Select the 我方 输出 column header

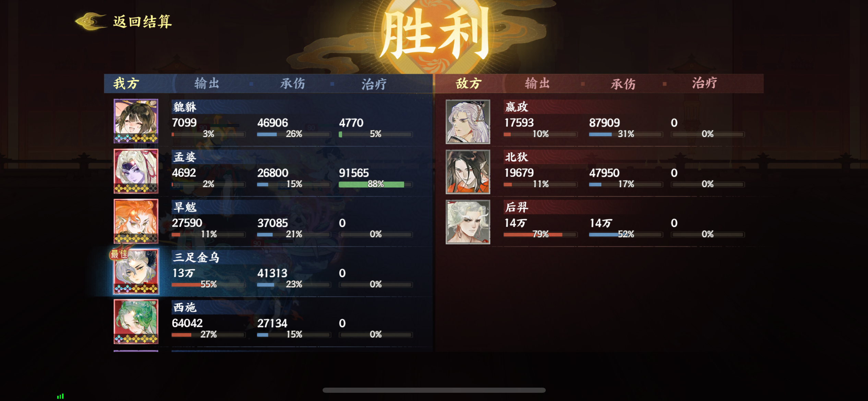coord(207,83)
